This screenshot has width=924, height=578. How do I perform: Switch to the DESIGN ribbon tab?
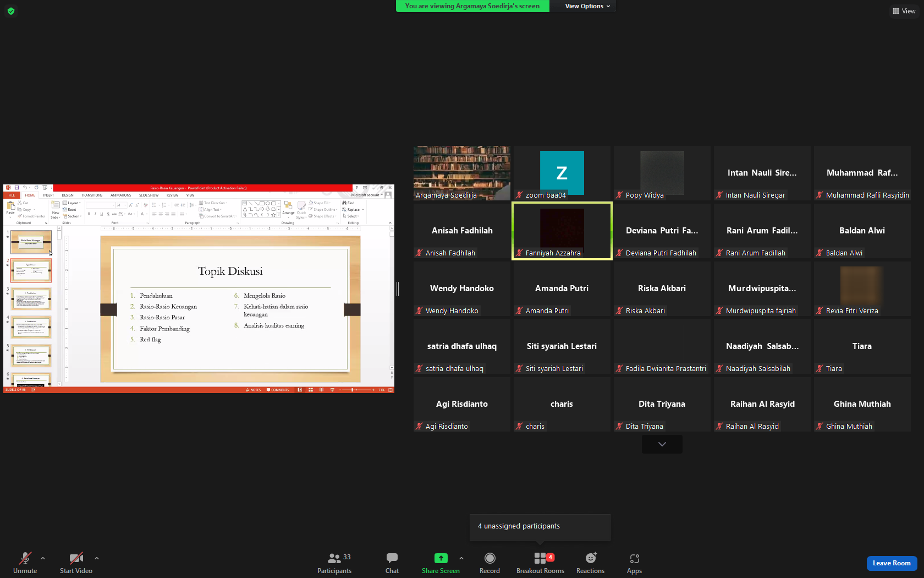pyautogui.click(x=68, y=195)
